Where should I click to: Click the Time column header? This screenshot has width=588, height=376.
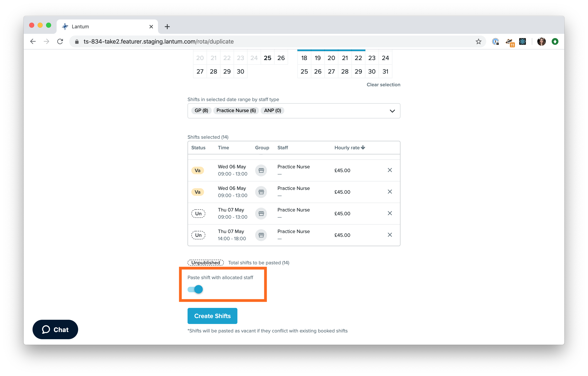[x=223, y=148]
